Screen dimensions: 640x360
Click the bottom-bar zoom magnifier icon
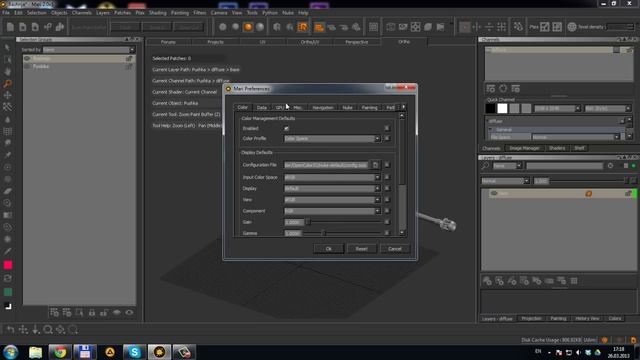tap(48, 329)
